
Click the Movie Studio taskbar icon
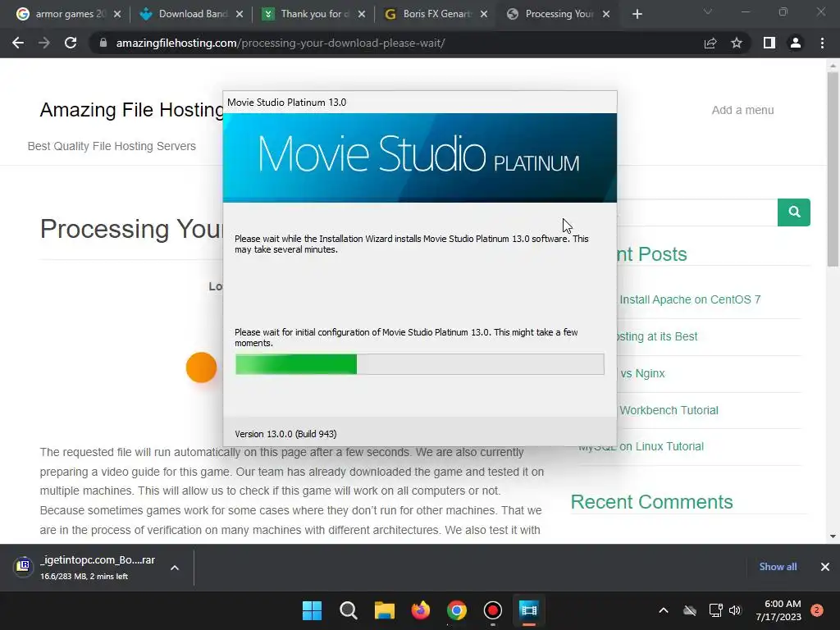coord(528,610)
